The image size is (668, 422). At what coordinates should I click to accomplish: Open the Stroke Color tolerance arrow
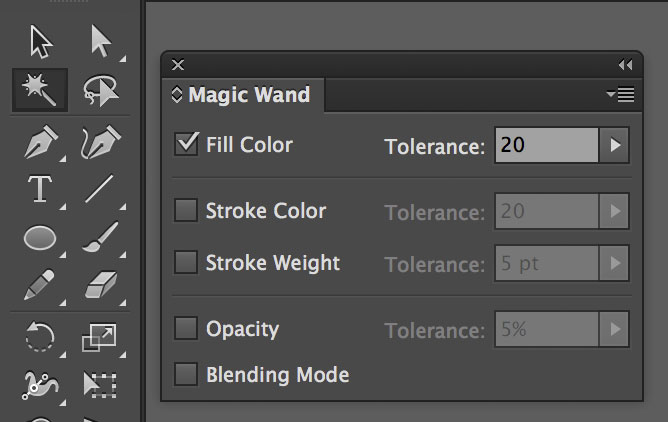(x=614, y=211)
